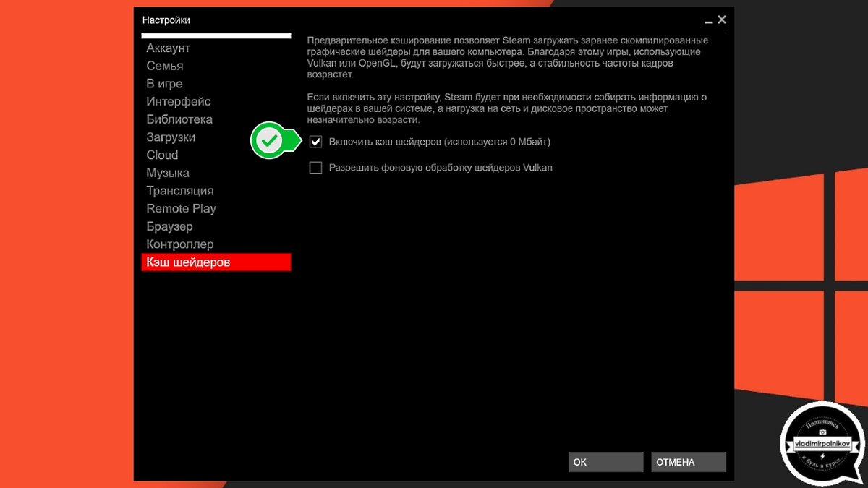
Task: Switch to Загрузки settings
Action: click(216, 137)
